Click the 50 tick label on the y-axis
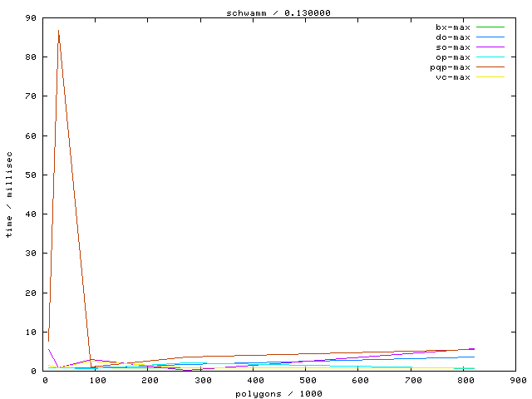532x399 pixels. click(30, 175)
